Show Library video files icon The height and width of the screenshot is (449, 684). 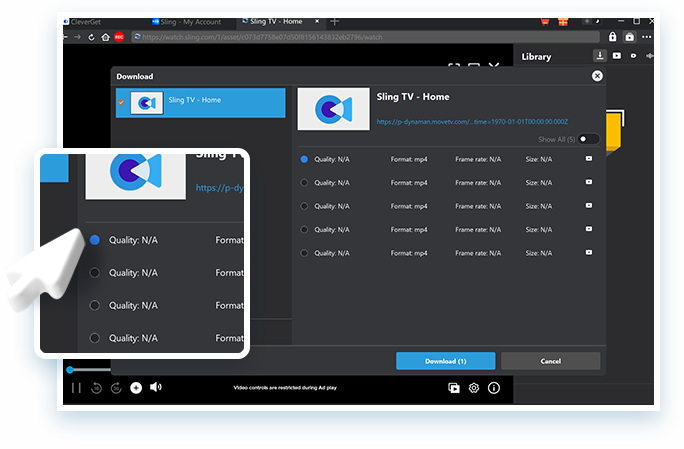point(617,56)
